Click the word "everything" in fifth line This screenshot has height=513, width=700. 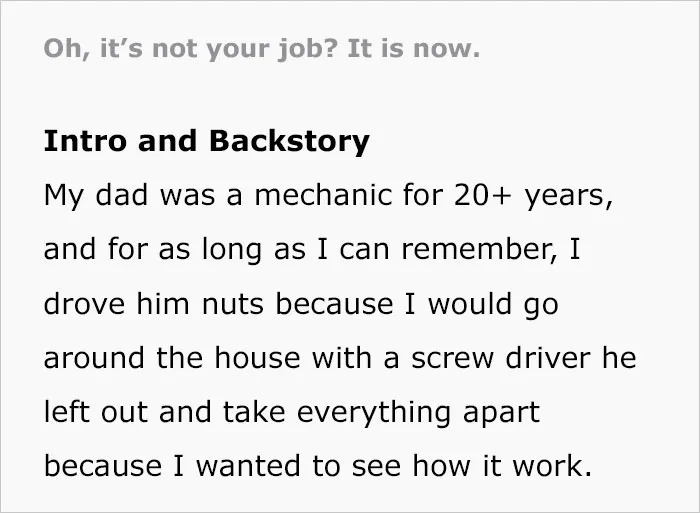373,413
